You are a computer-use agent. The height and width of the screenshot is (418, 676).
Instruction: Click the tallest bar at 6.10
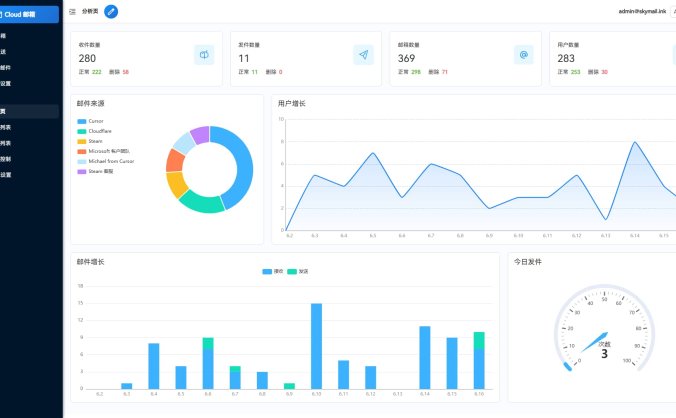tap(316, 345)
